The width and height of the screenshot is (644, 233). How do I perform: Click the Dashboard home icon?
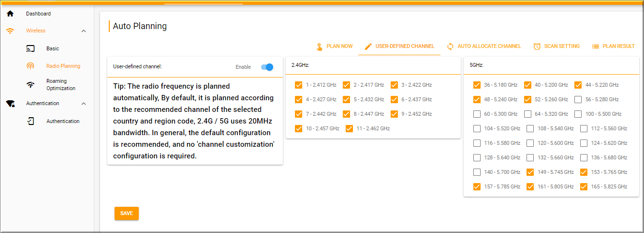point(10,14)
